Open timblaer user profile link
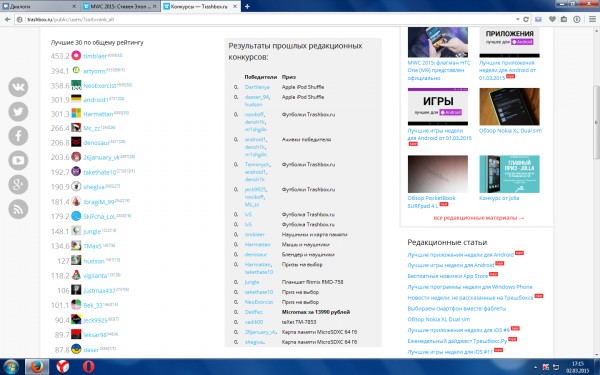The height and width of the screenshot is (375, 600). (95, 56)
